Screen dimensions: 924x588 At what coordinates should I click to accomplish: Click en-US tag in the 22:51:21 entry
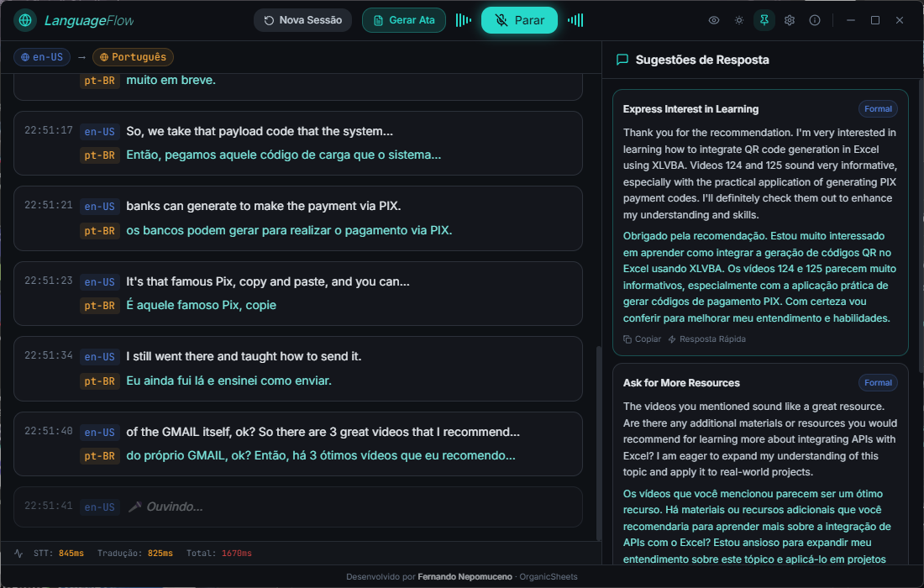coord(100,207)
